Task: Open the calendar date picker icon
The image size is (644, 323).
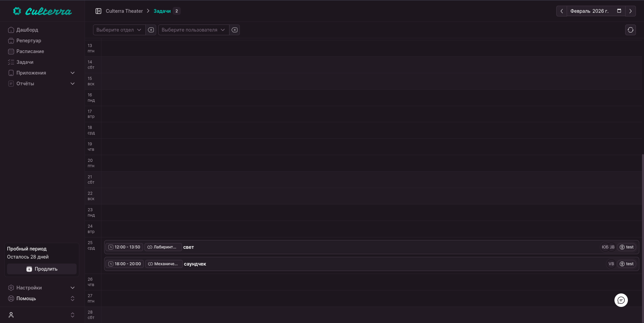Action: [x=619, y=11]
